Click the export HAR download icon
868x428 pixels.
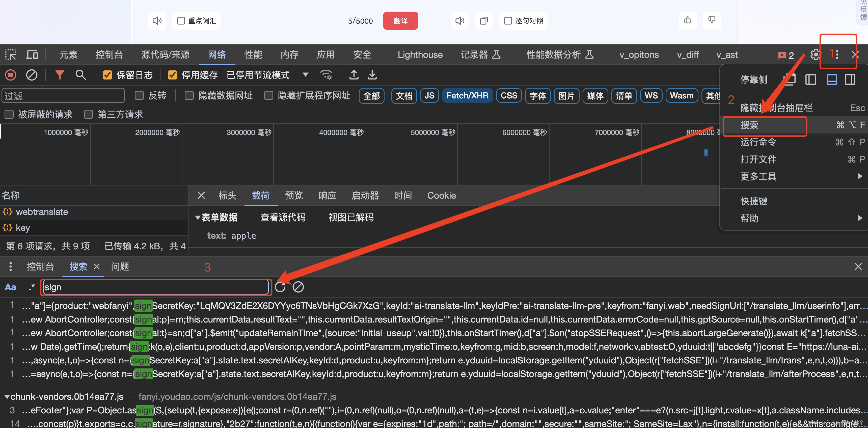point(372,75)
